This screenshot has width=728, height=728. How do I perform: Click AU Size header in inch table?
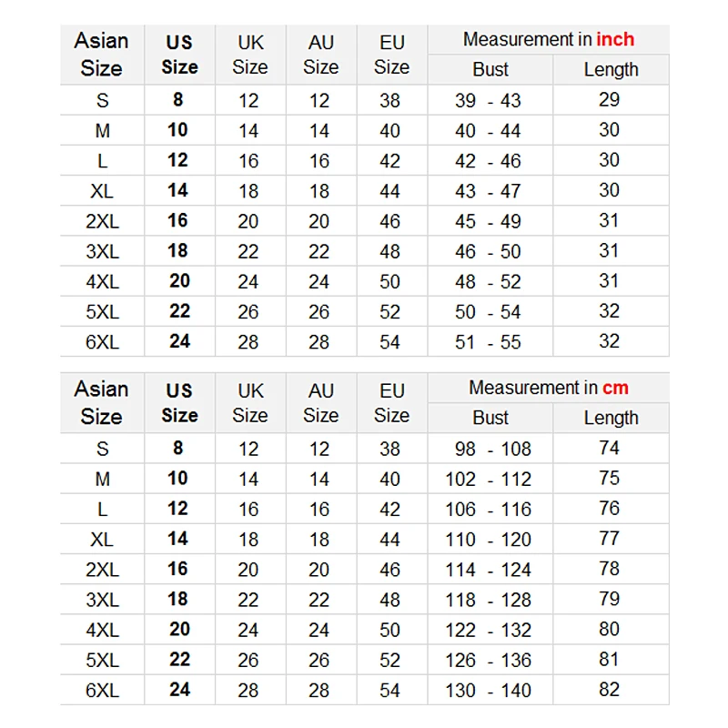point(320,54)
